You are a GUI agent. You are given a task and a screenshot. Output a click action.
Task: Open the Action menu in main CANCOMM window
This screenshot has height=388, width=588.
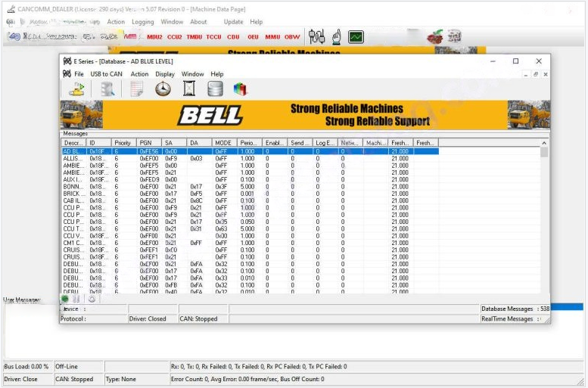[116, 22]
